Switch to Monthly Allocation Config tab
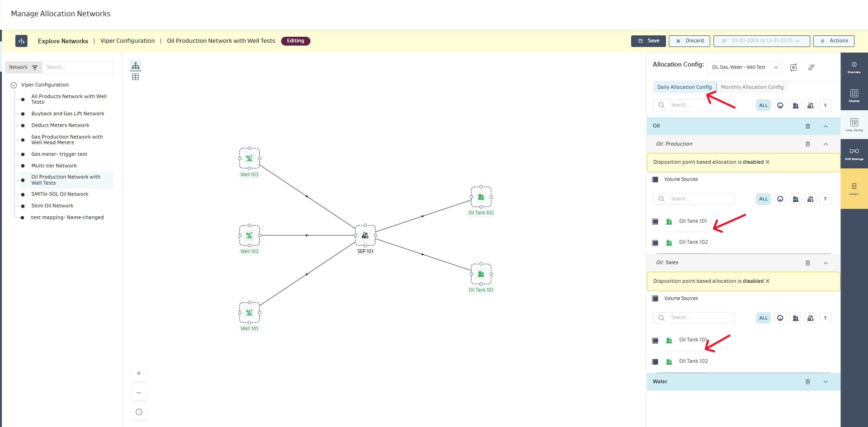The width and height of the screenshot is (868, 427). tap(752, 87)
